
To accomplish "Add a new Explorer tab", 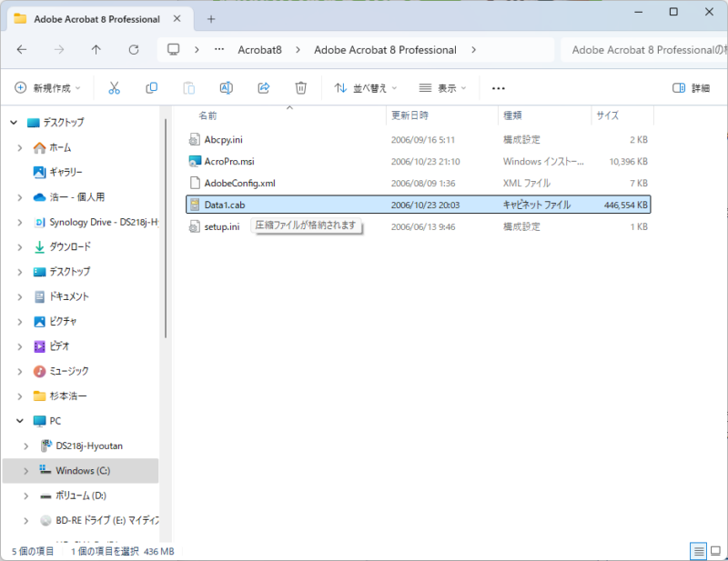I will (x=211, y=19).
